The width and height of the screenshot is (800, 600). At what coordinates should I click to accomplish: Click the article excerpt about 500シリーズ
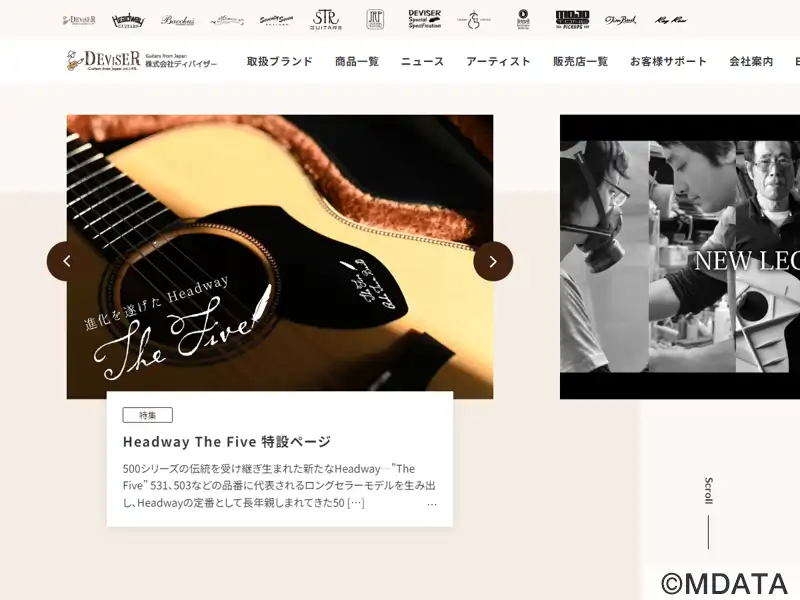[279, 486]
